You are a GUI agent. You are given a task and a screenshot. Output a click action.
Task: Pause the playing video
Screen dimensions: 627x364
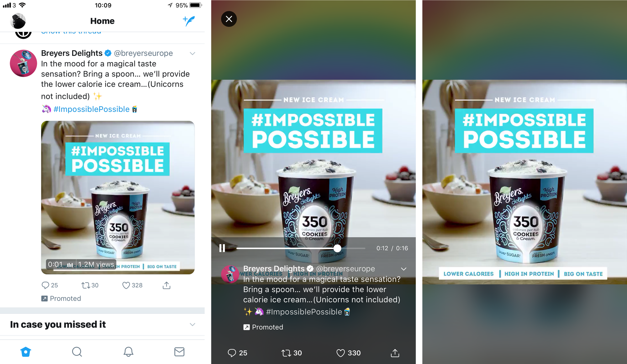(222, 248)
